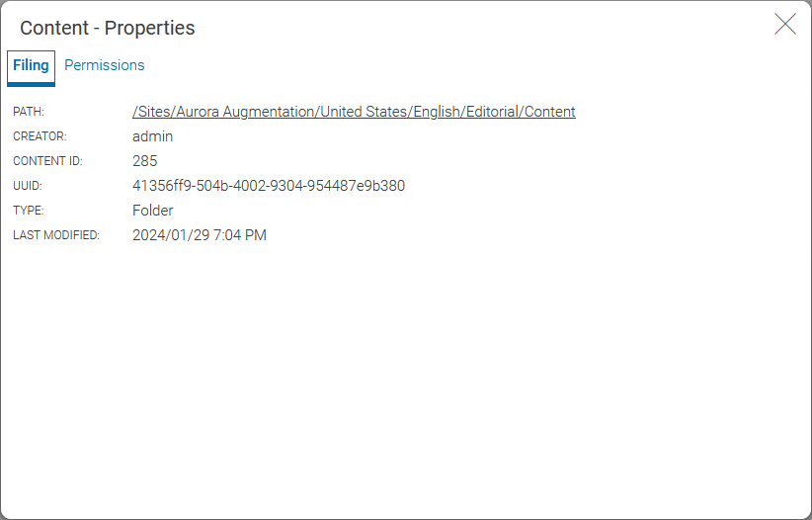The height and width of the screenshot is (520, 812).
Task: Close the Content Properties dialog
Action: 785,25
